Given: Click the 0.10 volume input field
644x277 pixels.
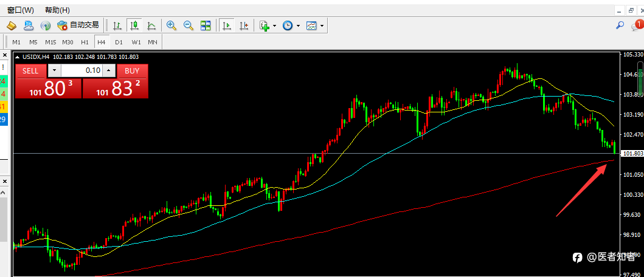Looking at the screenshot, I should click(81, 70).
